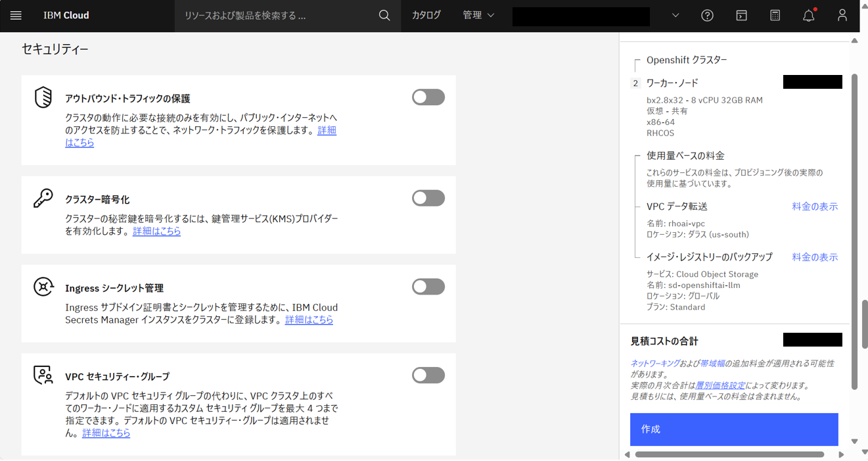The image size is (868, 461).
Task: Enable VPC security group toggle
Action: 428,376
